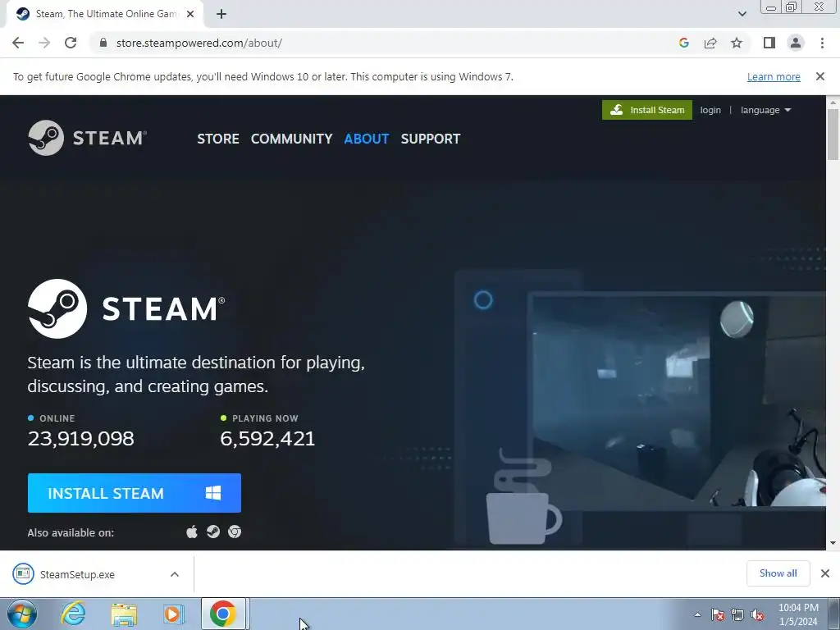Close the downloads bar
Screen dimensions: 840x630
tap(825, 573)
